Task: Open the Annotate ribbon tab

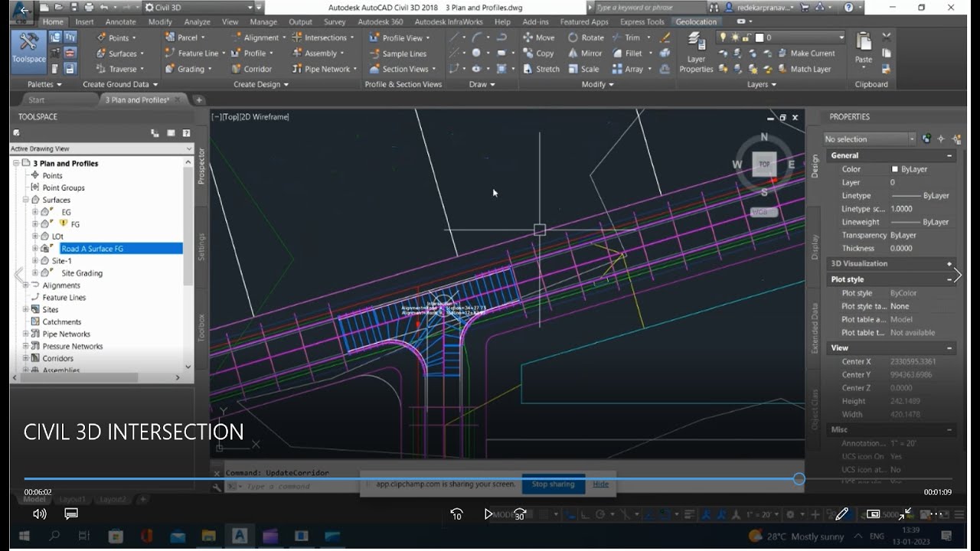Action: tap(121, 22)
